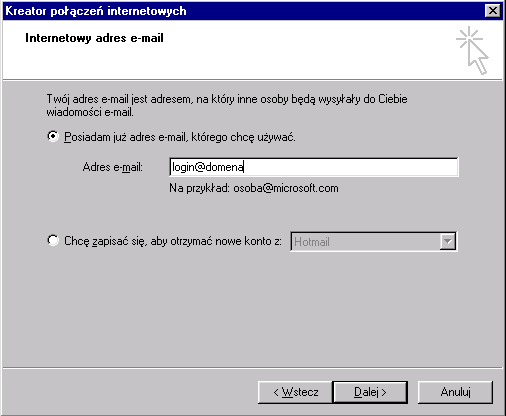Image resolution: width=506 pixels, height=416 pixels.
Task: Click the wizard cursor sparkle icon
Action: (472, 50)
